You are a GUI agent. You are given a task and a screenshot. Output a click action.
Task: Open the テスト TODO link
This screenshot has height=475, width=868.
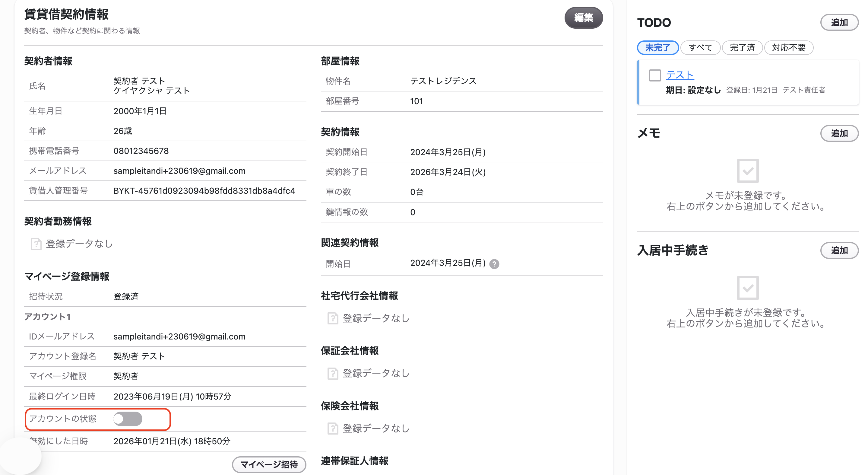(x=680, y=75)
